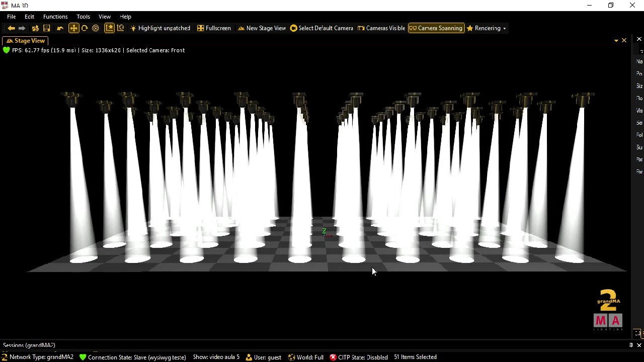Create a New Stage View
Image resolution: width=644 pixels, height=362 pixels.
pyautogui.click(x=262, y=28)
